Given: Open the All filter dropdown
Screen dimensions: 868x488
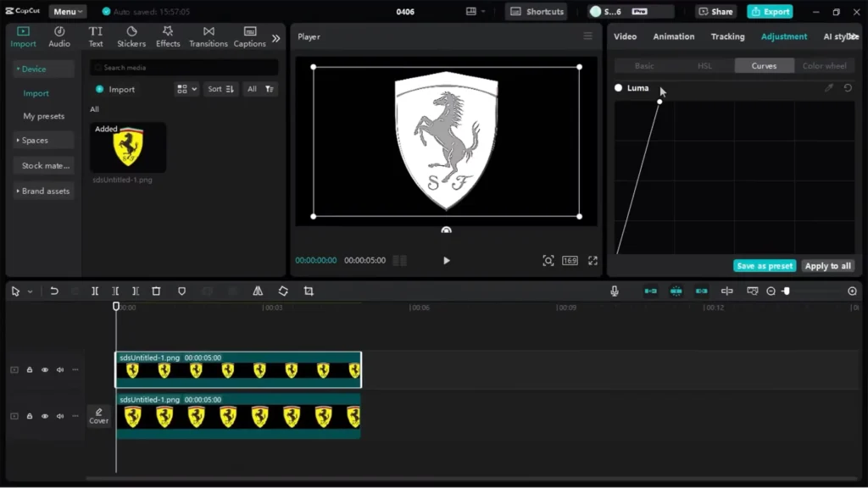Looking at the screenshot, I should pyautogui.click(x=260, y=89).
